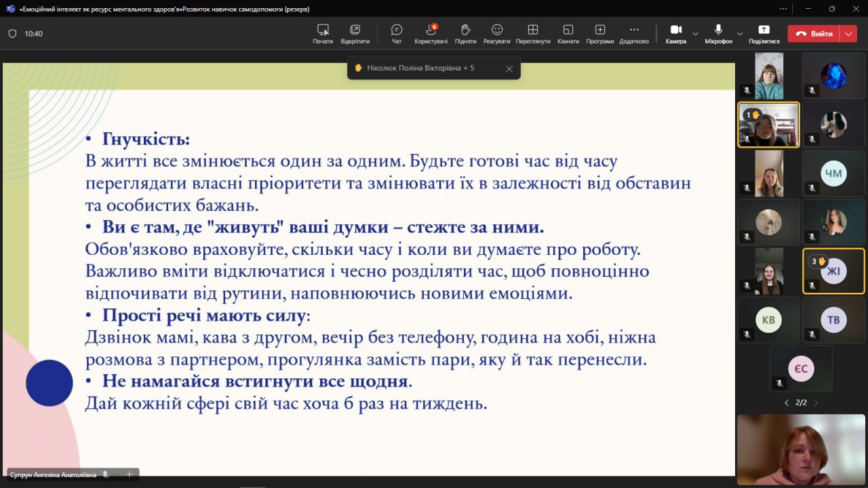Click the Почати toolbar button

(x=323, y=33)
